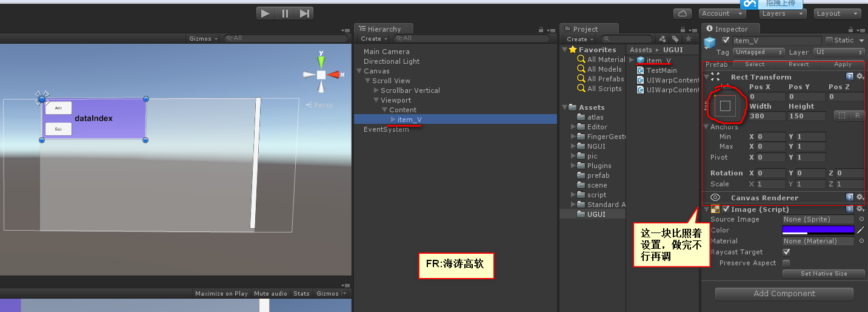
Task: Open Canvas Renderer gear settings menu
Action: tap(860, 197)
